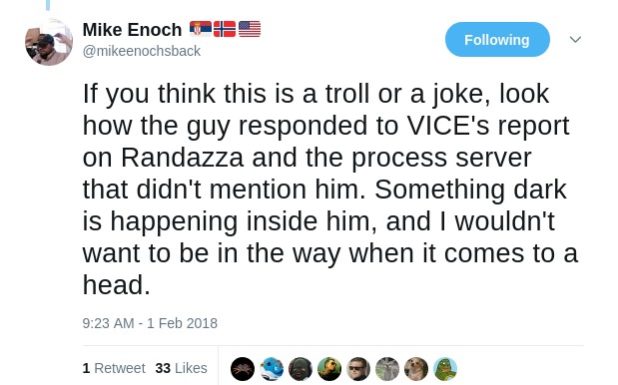Click the Mike Enoch display name

click(x=132, y=30)
